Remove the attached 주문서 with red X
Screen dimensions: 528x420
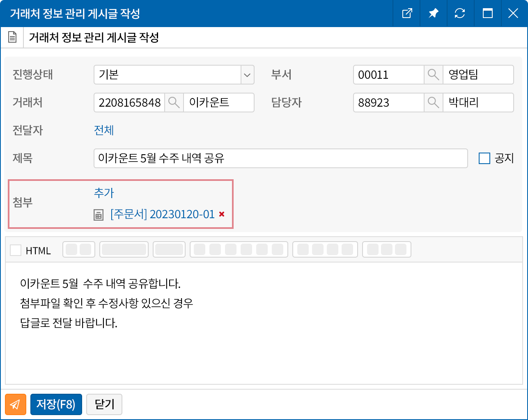point(222,214)
